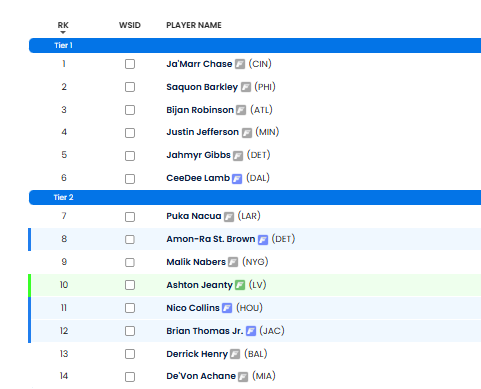Open Jahmyr Gibbs player name link
The height and width of the screenshot is (389, 481).
tap(198, 155)
